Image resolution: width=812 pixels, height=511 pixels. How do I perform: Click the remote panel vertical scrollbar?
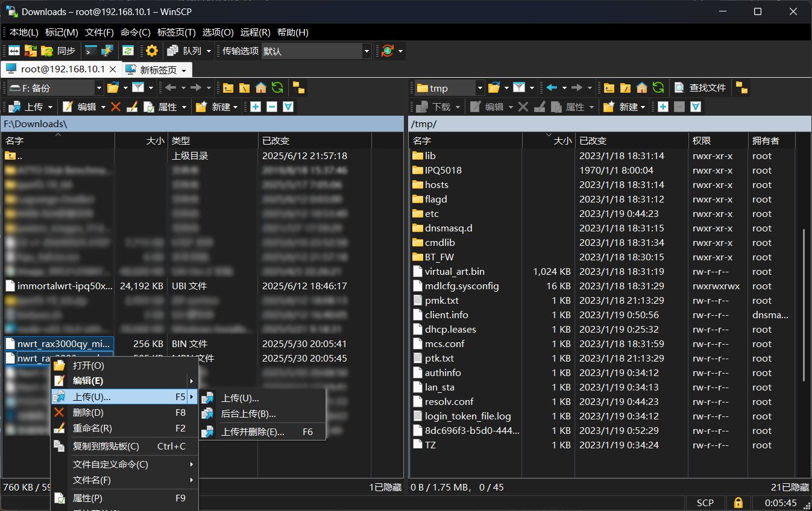[x=805, y=304]
